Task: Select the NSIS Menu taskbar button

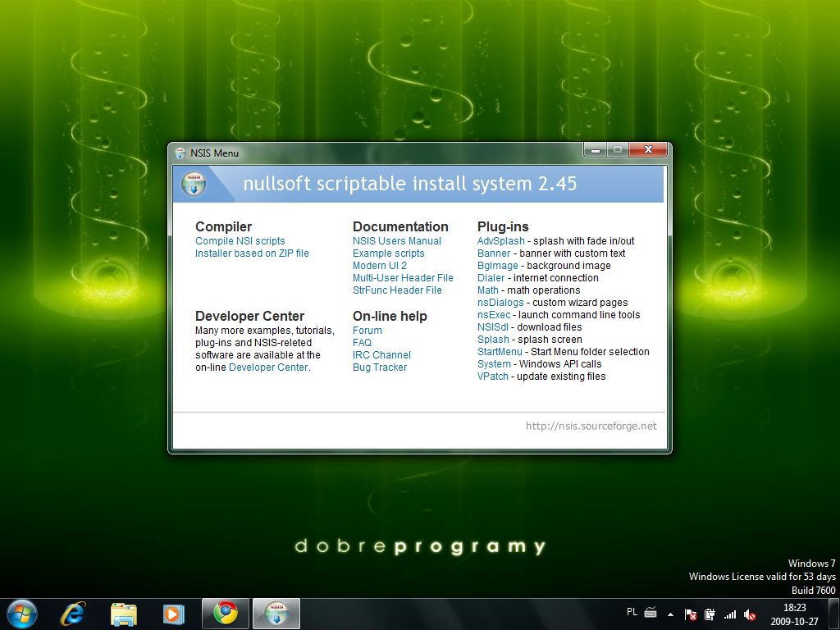Action: [x=276, y=614]
